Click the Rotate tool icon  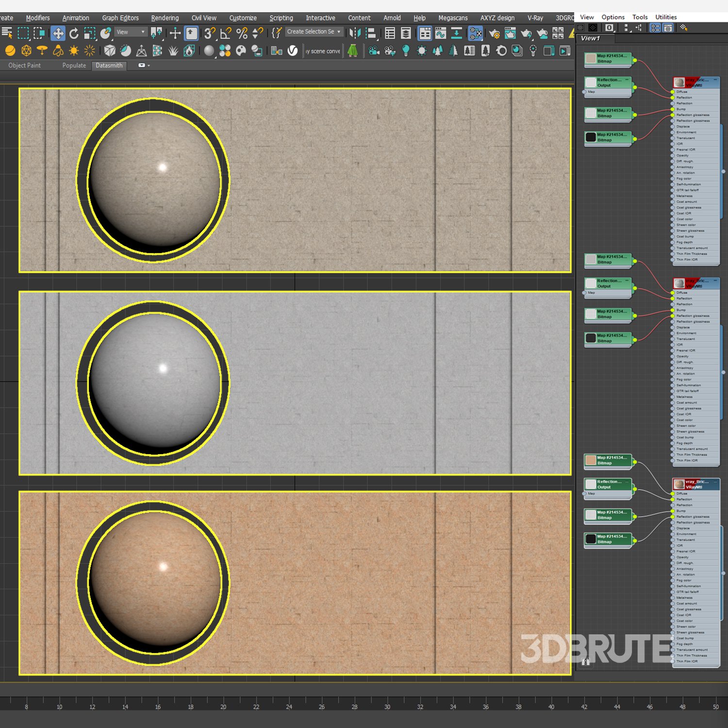(74, 33)
